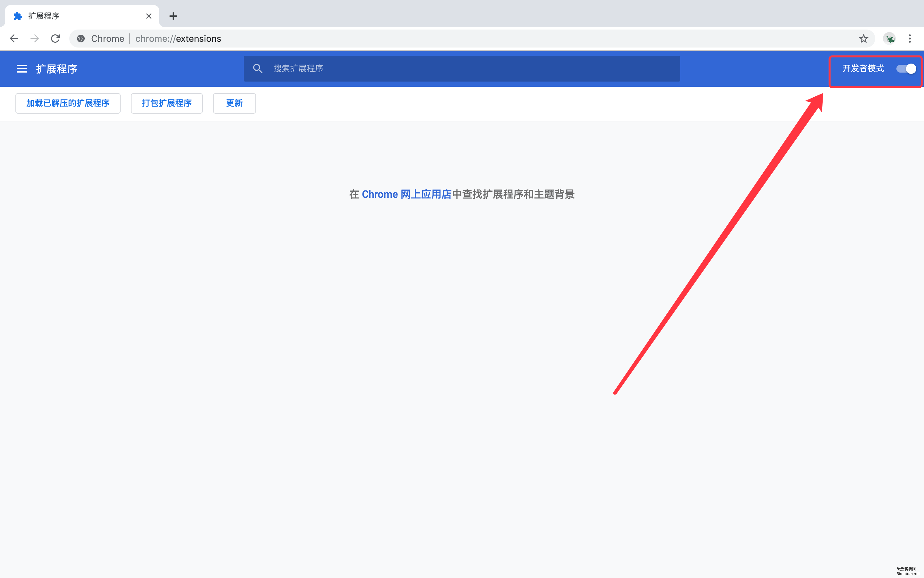Open the user profile avatar menu
924x578 pixels.
tap(889, 39)
